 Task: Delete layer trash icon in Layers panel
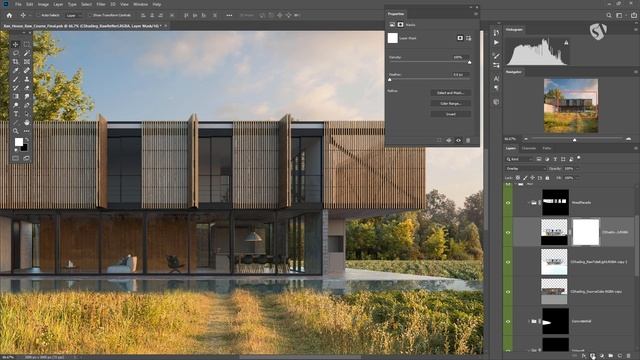coord(628,356)
